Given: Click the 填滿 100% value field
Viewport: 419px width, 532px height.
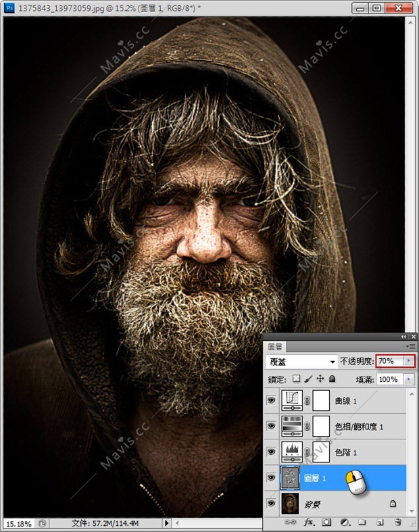Looking at the screenshot, I should coord(389,379).
